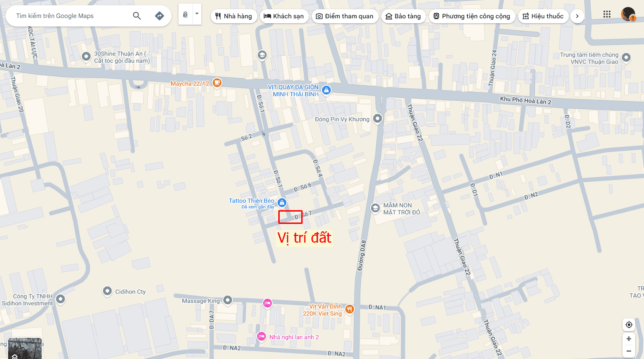Click the Tattoo Thiện Béo shop pin

[x=282, y=203]
